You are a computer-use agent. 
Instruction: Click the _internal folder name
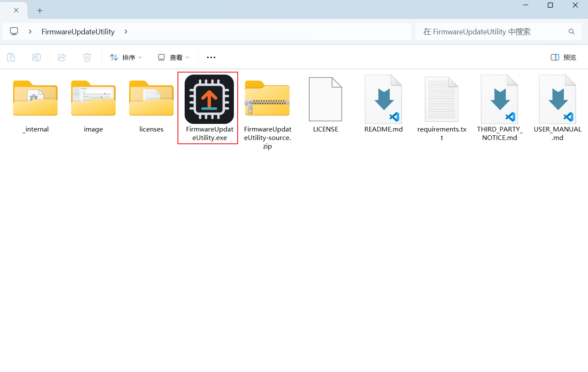pyautogui.click(x=36, y=129)
